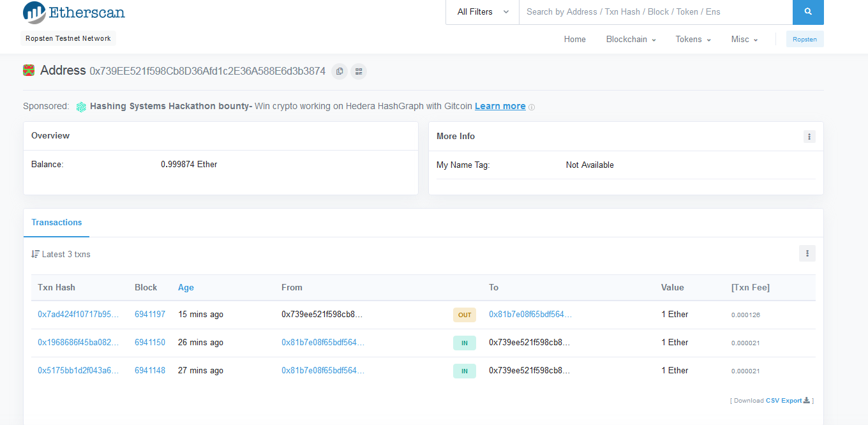The height and width of the screenshot is (425, 868).
Task: Click the 0.000126 txn fee value
Action: coord(745,315)
